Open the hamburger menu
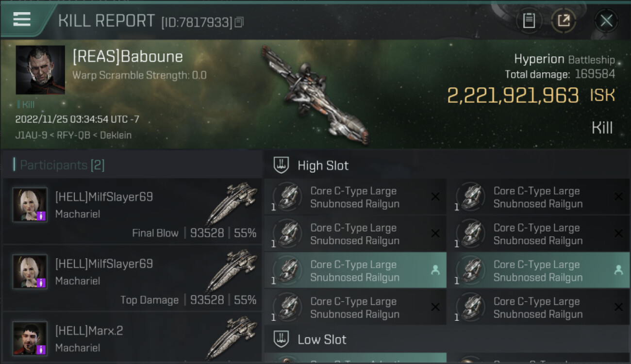This screenshot has width=631, height=364. 22,20
